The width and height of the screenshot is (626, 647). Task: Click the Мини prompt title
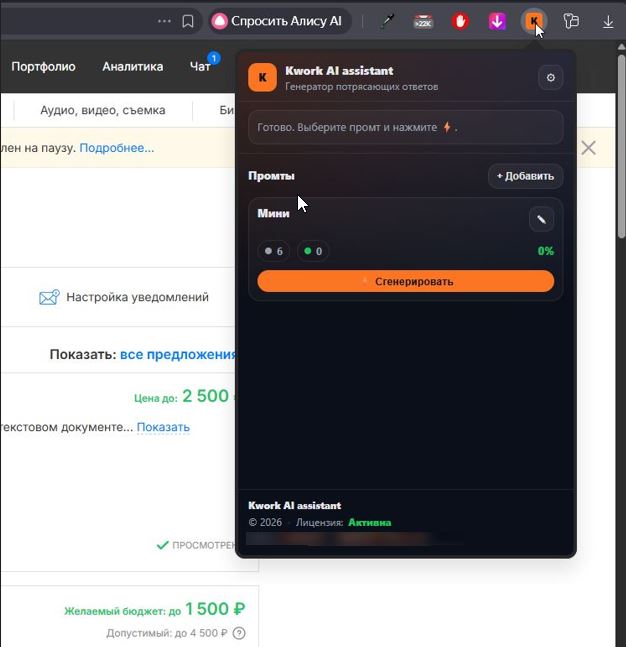(x=273, y=213)
